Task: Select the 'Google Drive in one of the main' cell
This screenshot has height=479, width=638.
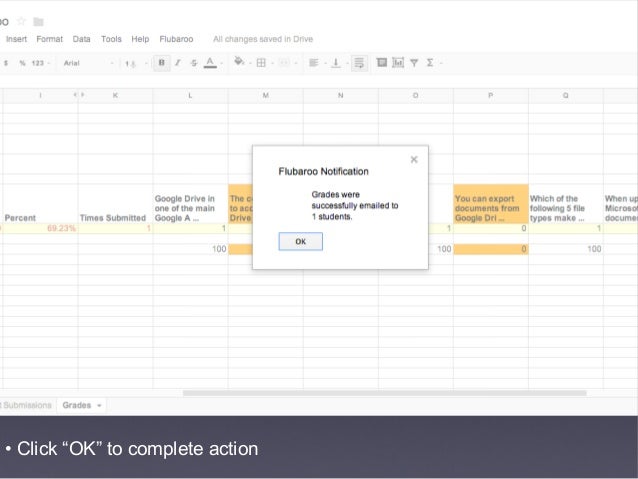Action: click(x=190, y=203)
